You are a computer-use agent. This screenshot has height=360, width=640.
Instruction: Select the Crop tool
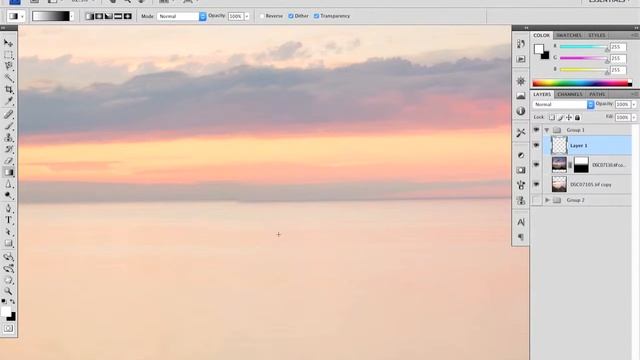(8, 89)
